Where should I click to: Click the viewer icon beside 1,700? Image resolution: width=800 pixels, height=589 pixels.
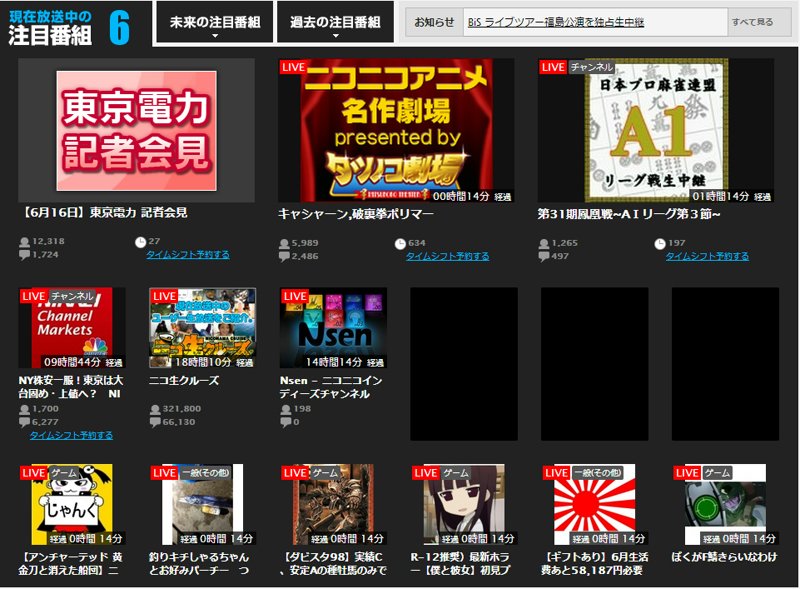click(x=24, y=409)
